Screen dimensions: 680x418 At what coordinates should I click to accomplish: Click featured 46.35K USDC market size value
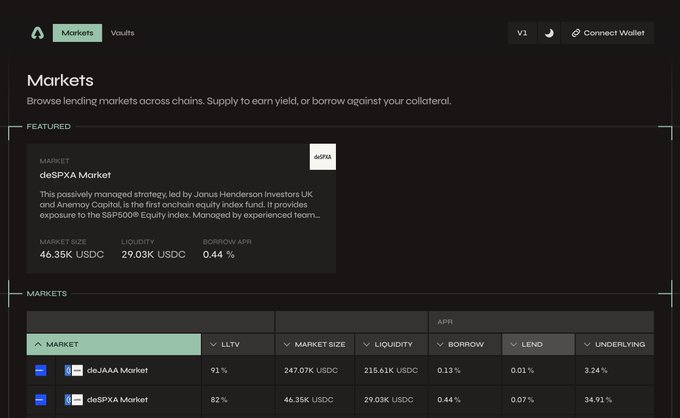(x=72, y=255)
